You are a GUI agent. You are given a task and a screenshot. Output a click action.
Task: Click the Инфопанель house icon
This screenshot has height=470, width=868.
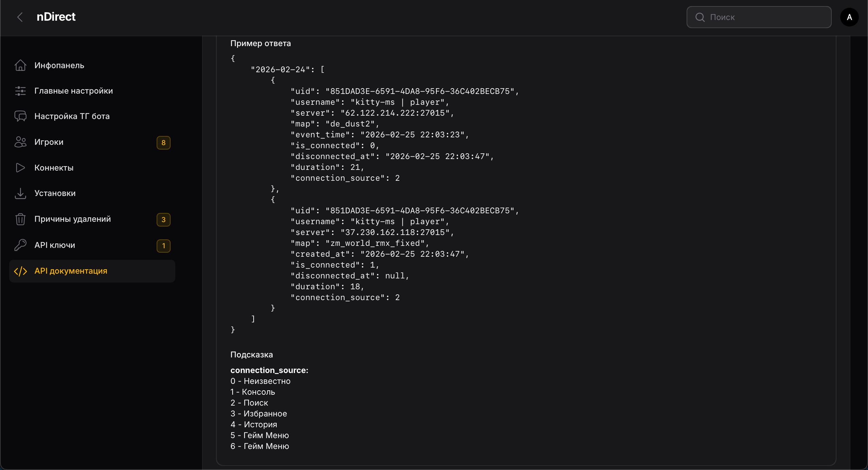click(x=20, y=65)
